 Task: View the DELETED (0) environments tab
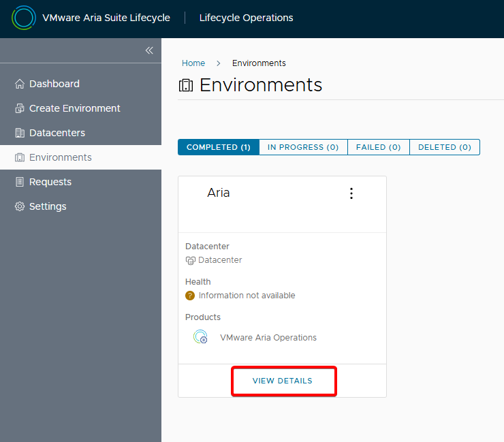click(x=444, y=147)
